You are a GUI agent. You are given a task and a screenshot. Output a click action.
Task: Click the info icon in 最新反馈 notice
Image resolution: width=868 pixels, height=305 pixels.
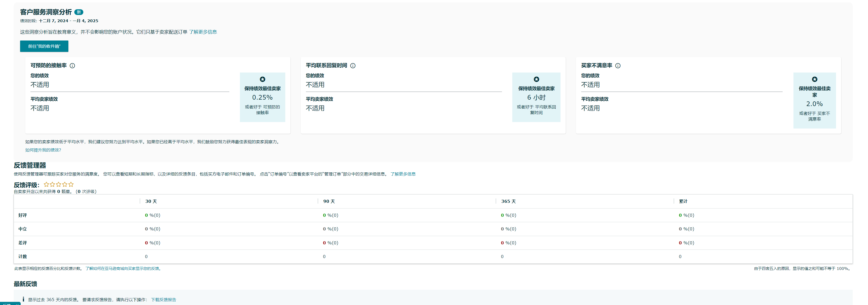(x=23, y=299)
